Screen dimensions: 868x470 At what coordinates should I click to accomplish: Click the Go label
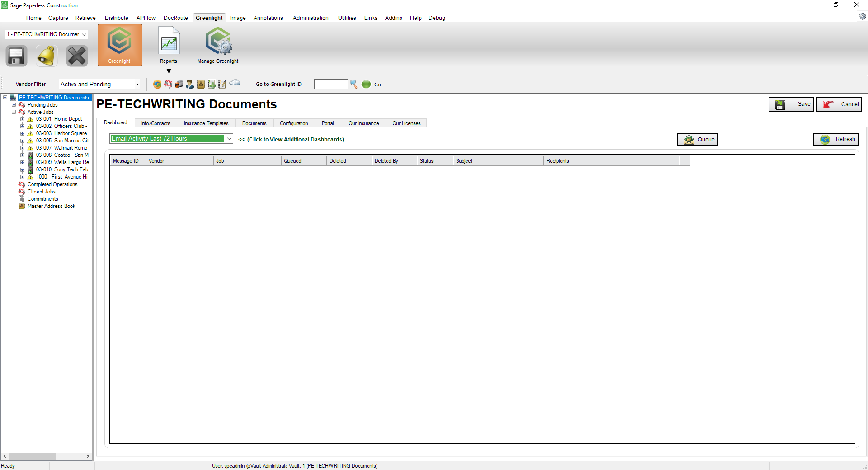377,85
